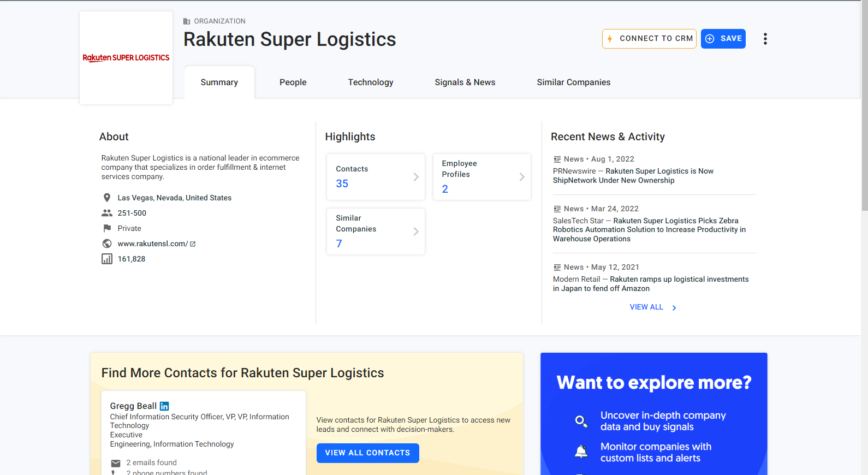Click the Similar Companies count 7

click(x=339, y=244)
